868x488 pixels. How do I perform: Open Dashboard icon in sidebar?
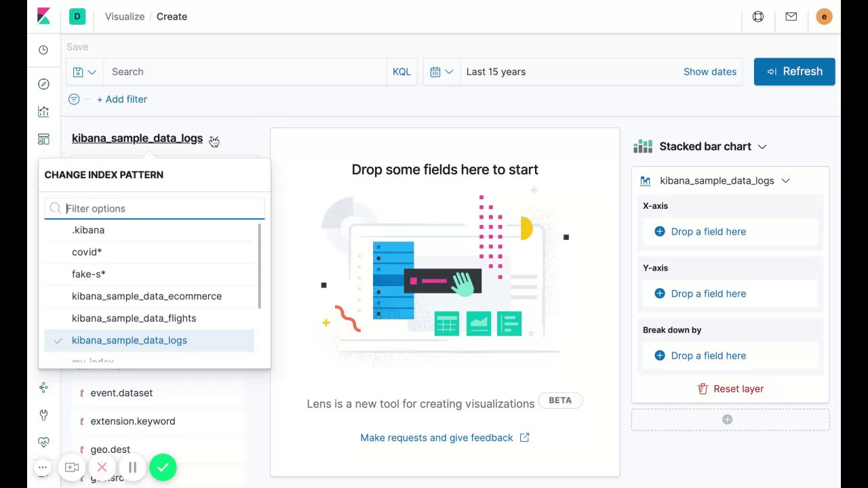click(43, 140)
